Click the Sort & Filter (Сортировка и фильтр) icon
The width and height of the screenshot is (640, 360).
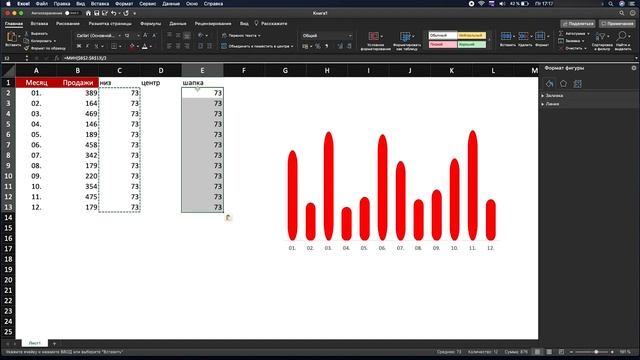pyautogui.click(x=600, y=37)
